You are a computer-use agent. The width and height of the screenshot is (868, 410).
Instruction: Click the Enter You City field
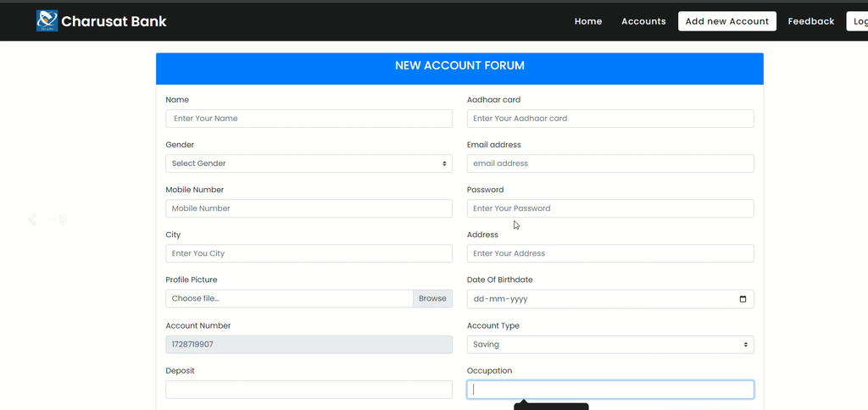309,253
